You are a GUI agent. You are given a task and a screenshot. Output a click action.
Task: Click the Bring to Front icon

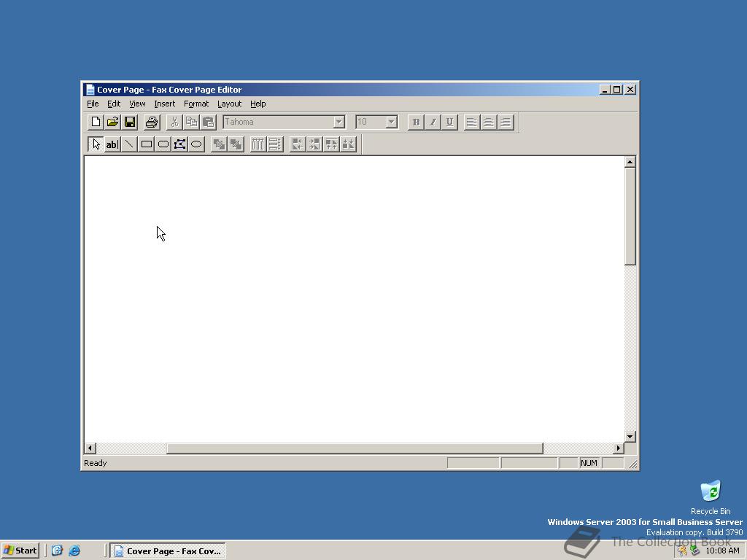click(219, 144)
